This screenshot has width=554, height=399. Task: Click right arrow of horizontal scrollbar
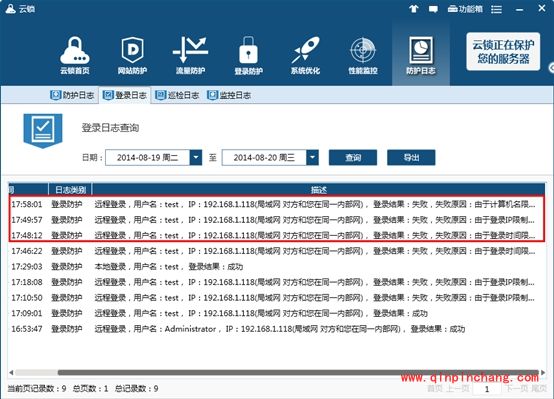(x=542, y=372)
